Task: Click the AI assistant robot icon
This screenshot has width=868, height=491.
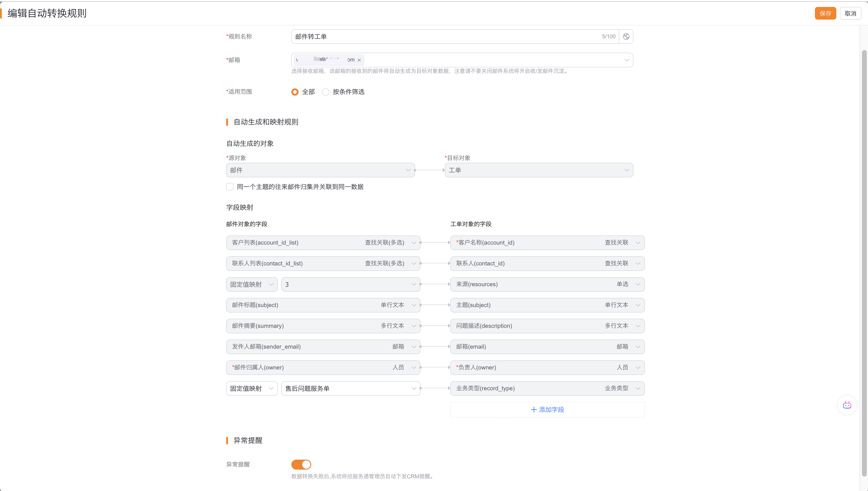Action: pyautogui.click(x=847, y=405)
